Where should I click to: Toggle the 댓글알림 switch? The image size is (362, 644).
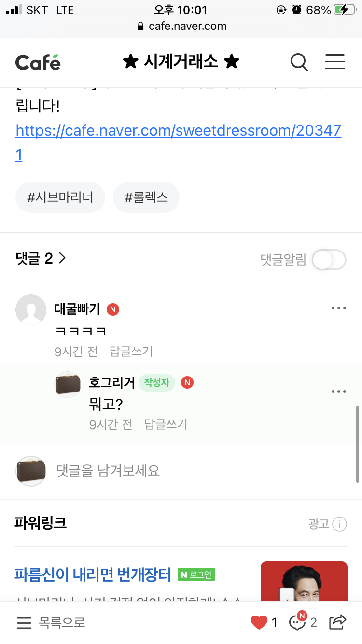click(329, 260)
